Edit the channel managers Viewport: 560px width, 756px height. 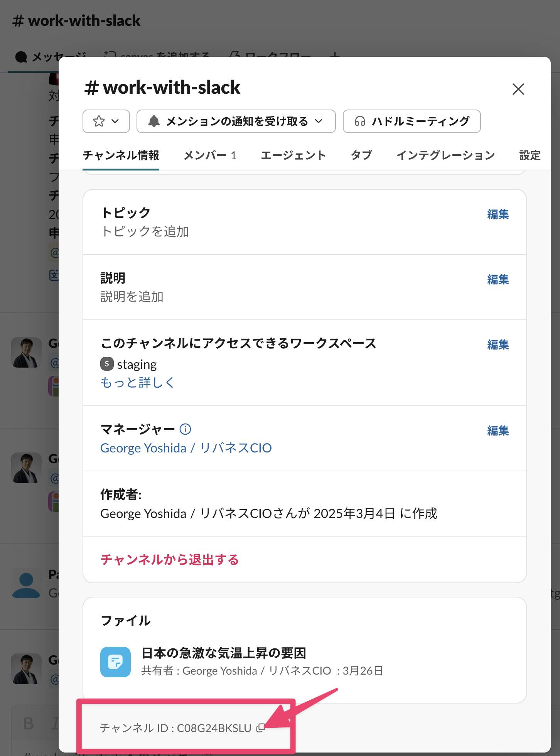(x=498, y=430)
